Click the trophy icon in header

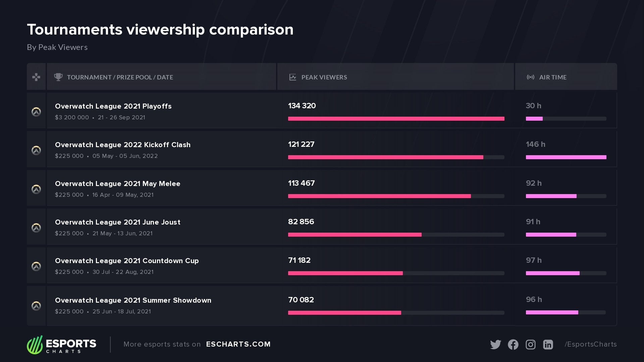coord(58,77)
